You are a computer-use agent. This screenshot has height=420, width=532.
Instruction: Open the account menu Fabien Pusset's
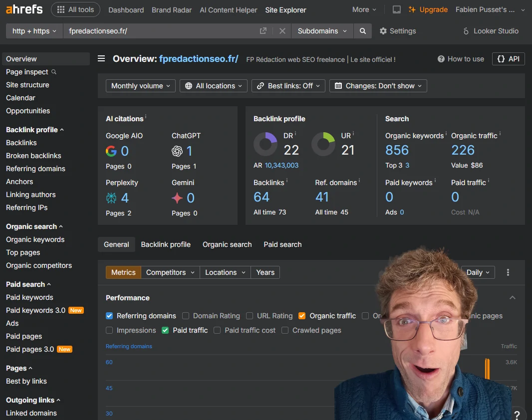click(x=490, y=9)
